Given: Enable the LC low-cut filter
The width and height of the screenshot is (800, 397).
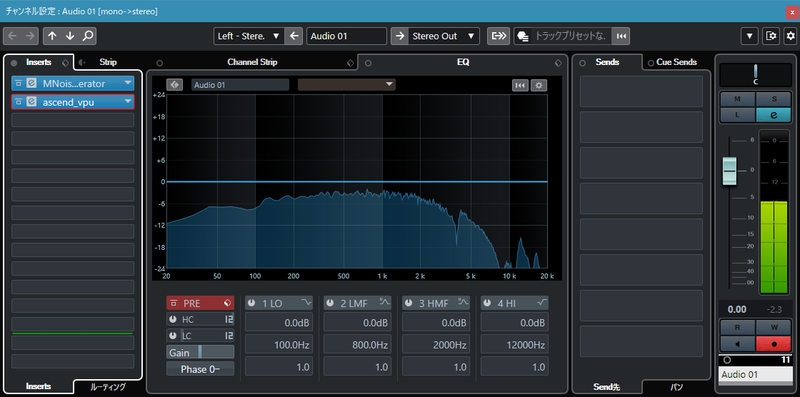Looking at the screenshot, I should point(173,336).
